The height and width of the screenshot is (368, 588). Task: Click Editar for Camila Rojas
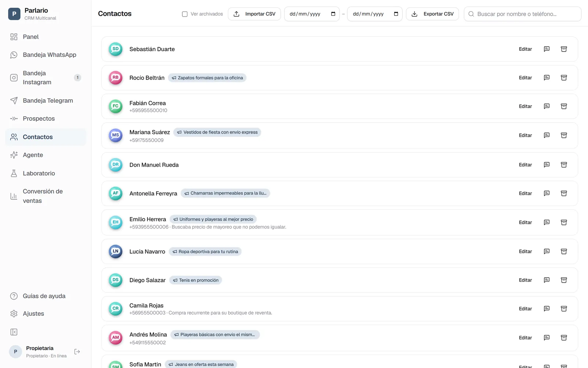pos(525,309)
